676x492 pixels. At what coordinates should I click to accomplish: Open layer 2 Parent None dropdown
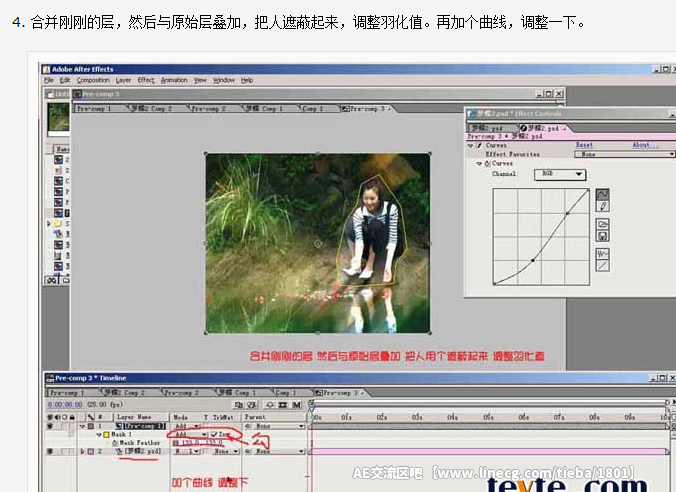point(279,451)
